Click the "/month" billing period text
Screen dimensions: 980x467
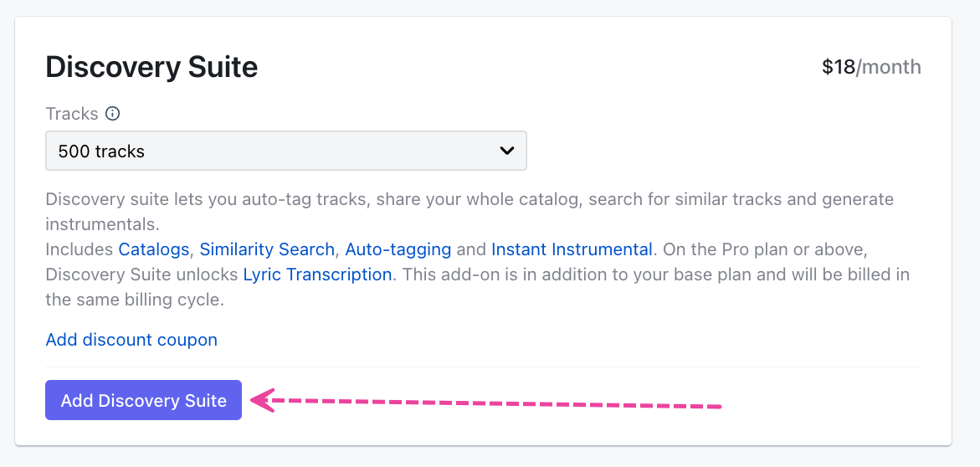click(x=889, y=67)
